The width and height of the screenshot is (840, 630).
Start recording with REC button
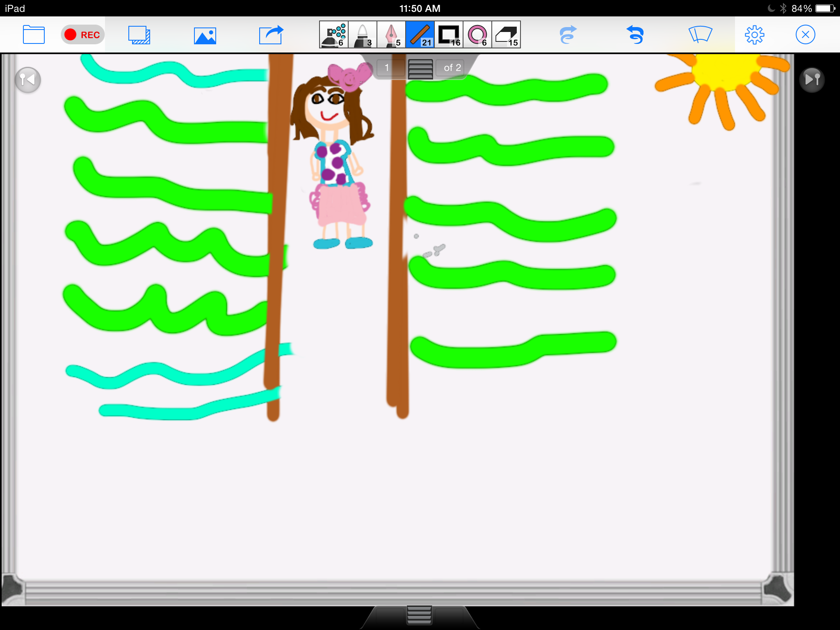click(x=82, y=35)
